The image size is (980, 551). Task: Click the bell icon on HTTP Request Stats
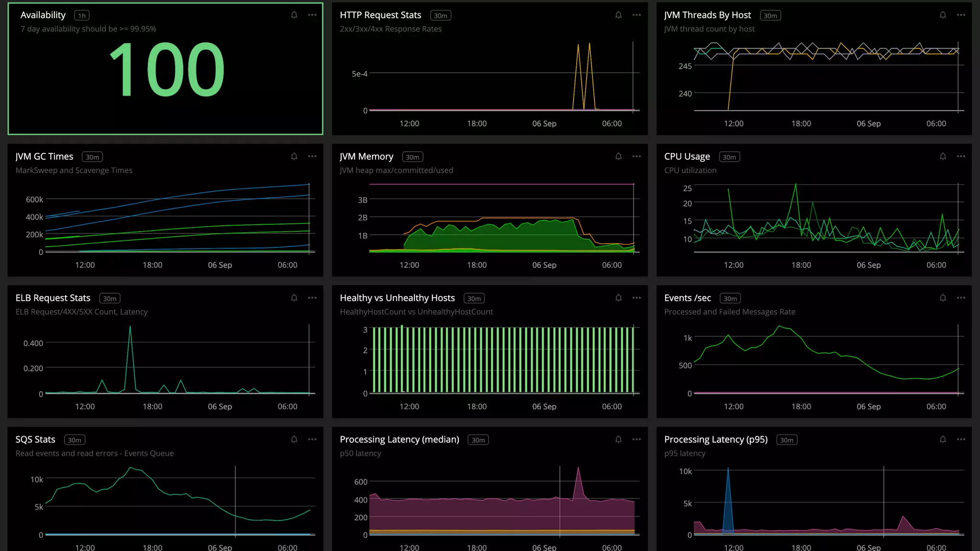pyautogui.click(x=618, y=15)
